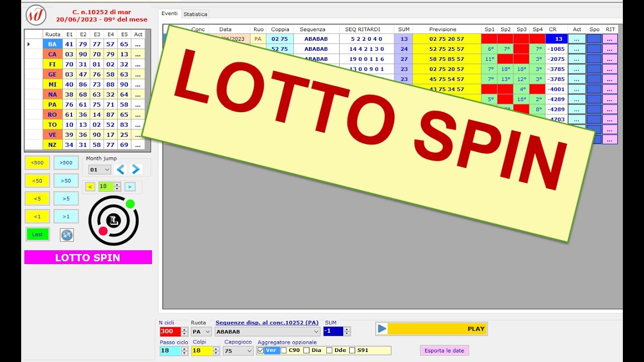The image size is (644, 362).
Task: Open Act button for PA row
Action: click(138, 105)
